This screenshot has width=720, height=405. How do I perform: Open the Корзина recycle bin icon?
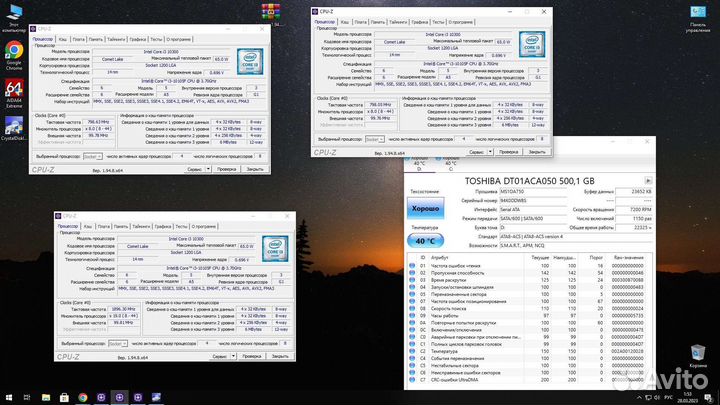(x=698, y=356)
